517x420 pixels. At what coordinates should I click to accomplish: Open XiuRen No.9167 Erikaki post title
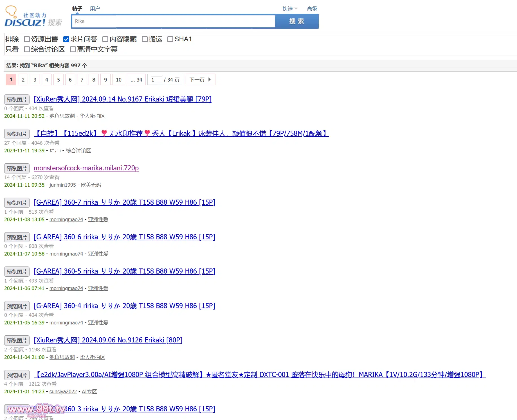point(123,99)
